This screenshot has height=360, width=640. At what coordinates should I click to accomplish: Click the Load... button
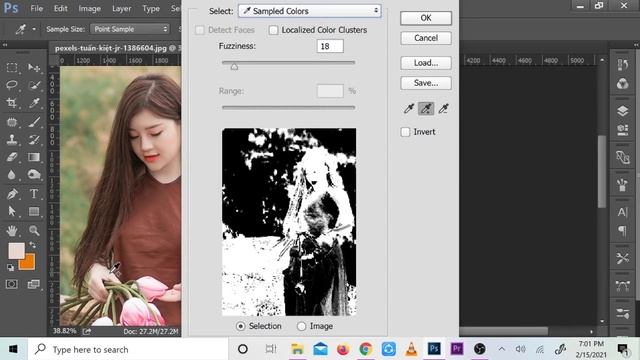[426, 63]
